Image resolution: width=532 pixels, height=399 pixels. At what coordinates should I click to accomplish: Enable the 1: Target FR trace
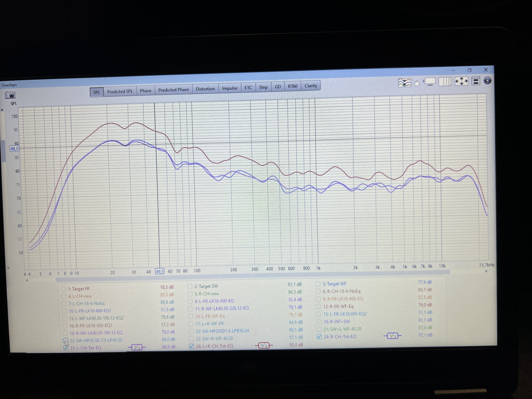[x=63, y=289]
